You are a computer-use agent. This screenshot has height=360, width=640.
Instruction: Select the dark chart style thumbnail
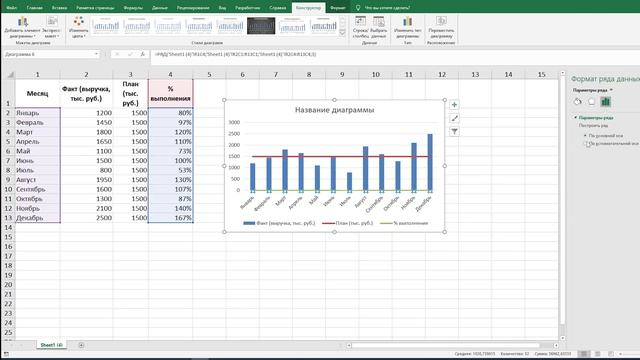(x=261, y=26)
